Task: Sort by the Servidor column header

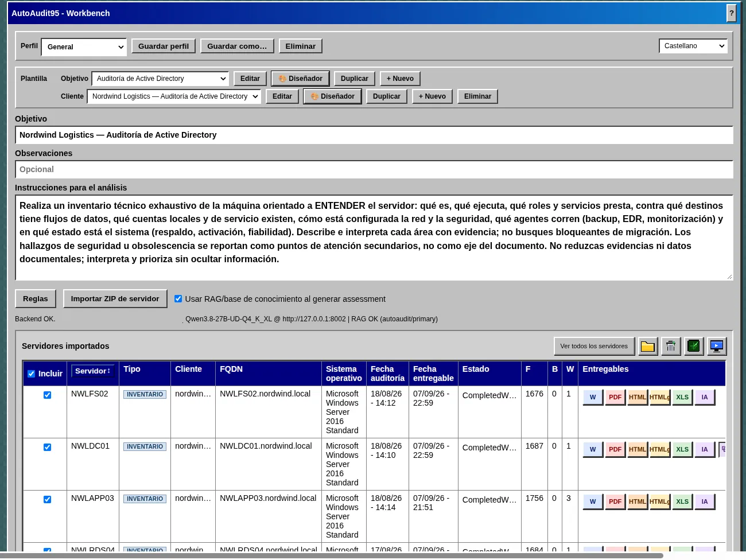Action: pyautogui.click(x=93, y=371)
